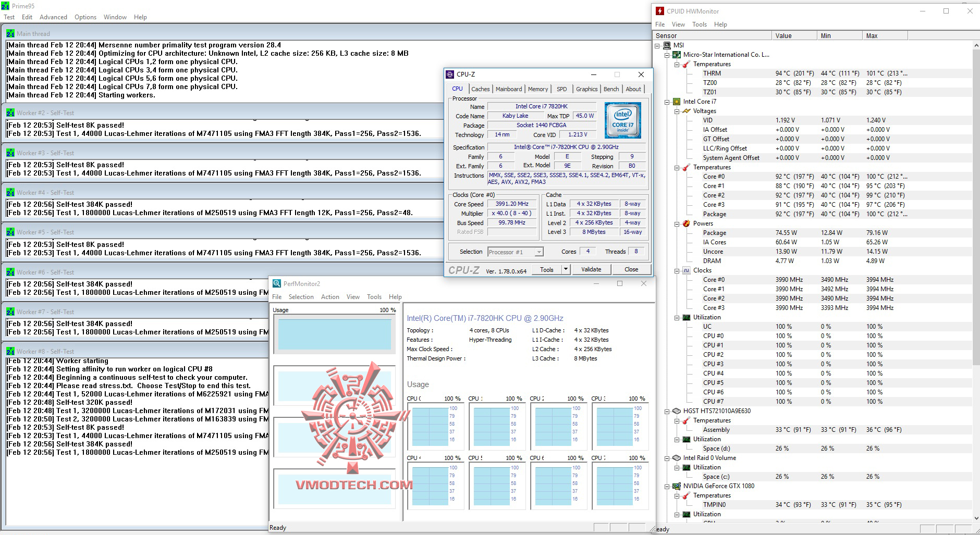Switch to the SPD tab in CPU-Z
Screen dimensions: 980x535
(x=562, y=89)
